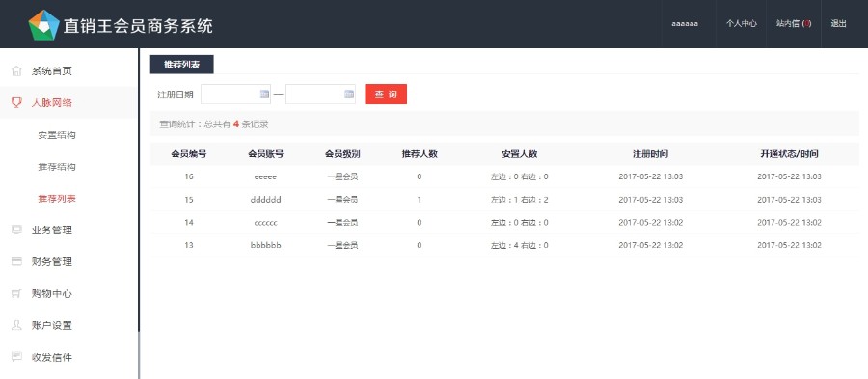This screenshot has height=379, width=868.
Task: Click 一星会员 level in eeeee row
Action: point(342,176)
